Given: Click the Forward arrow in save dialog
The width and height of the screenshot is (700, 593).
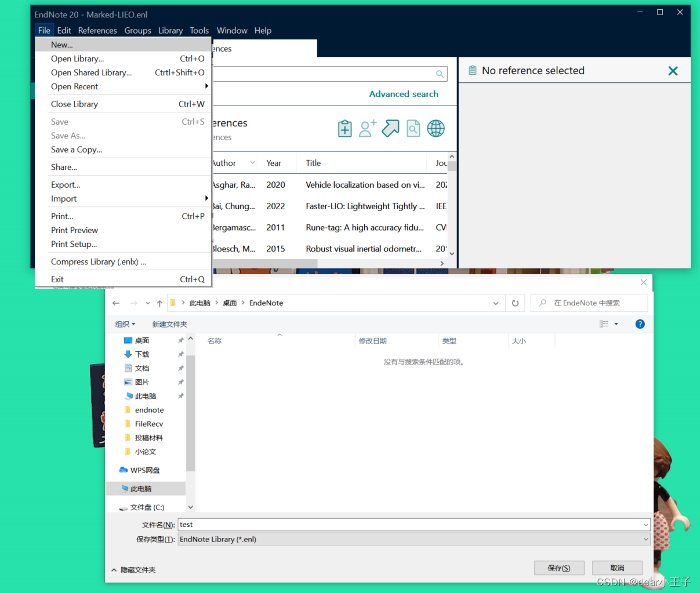Looking at the screenshot, I should pos(134,303).
